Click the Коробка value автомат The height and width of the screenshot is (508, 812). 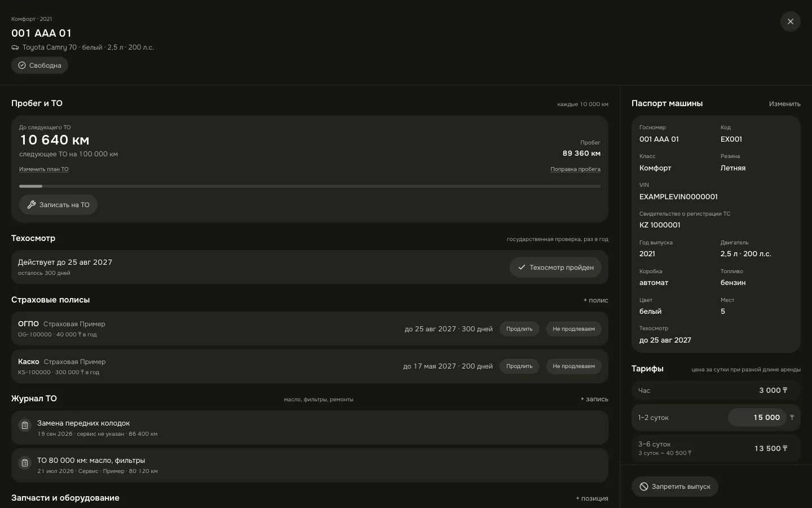pos(654,283)
